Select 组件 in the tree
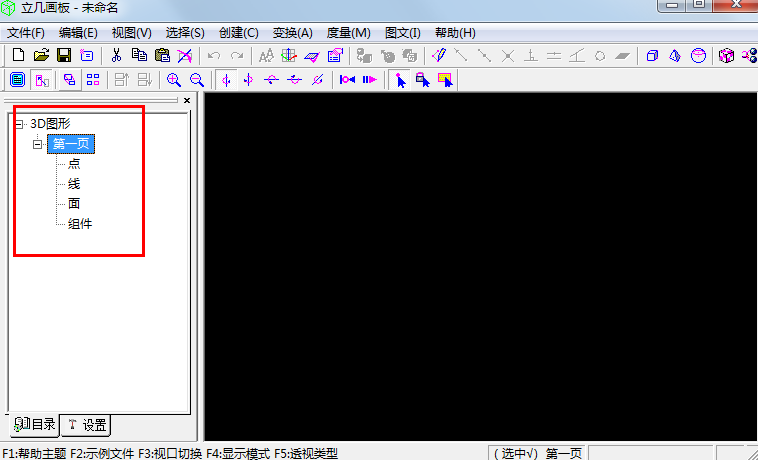Viewport: 758px width, 460px height. [x=80, y=224]
